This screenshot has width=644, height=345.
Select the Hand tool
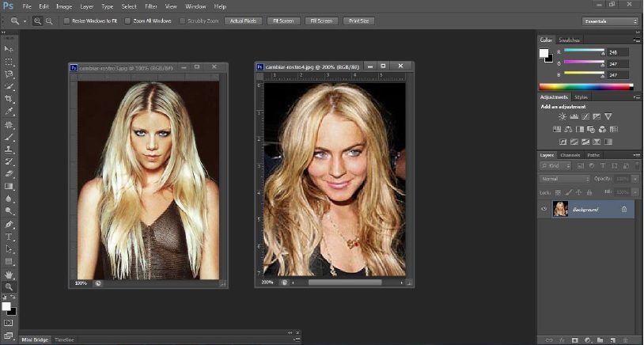pos(9,274)
